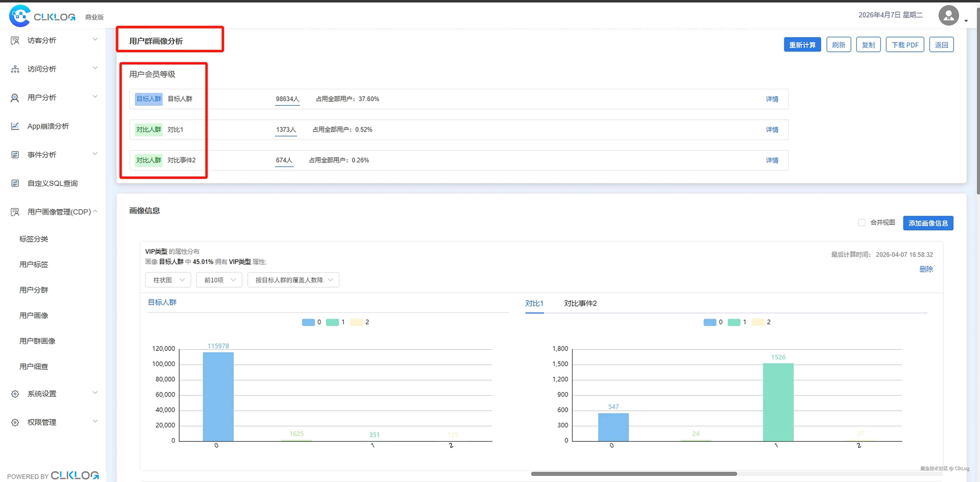Open the 前10项 dropdown
Viewport: 980px width, 482px height.
219,280
